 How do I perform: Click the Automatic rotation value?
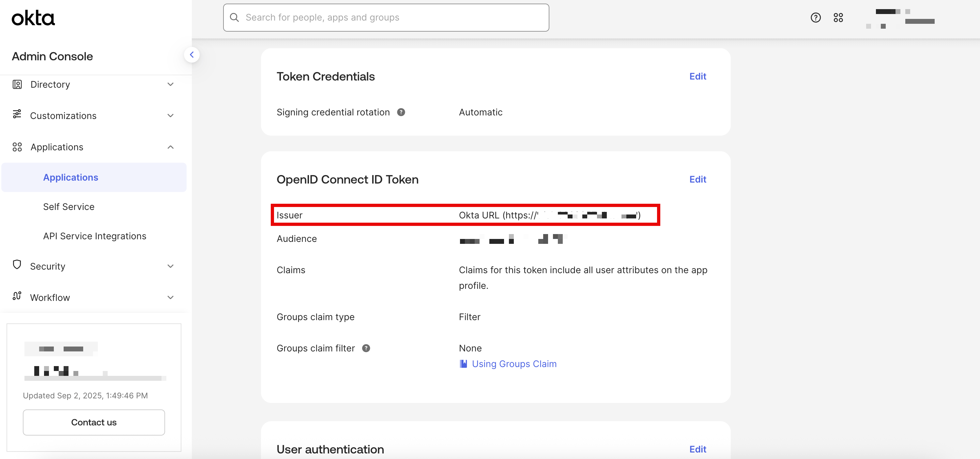tap(481, 112)
